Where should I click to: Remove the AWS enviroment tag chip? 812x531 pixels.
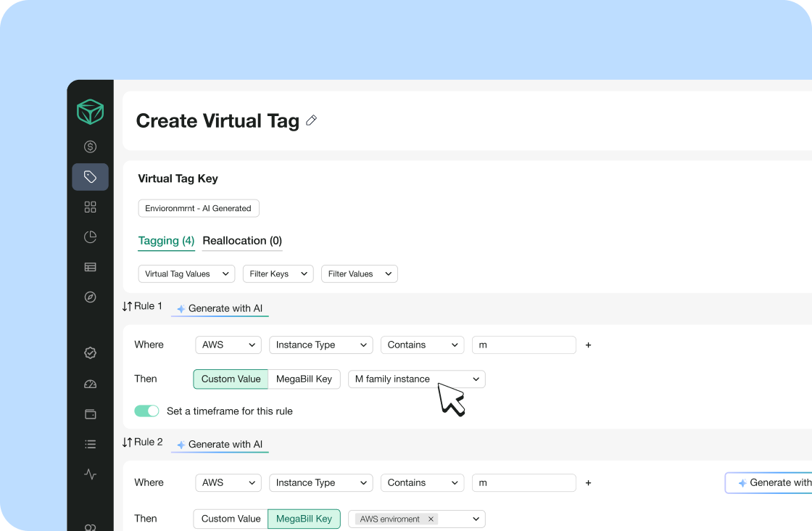(x=431, y=519)
